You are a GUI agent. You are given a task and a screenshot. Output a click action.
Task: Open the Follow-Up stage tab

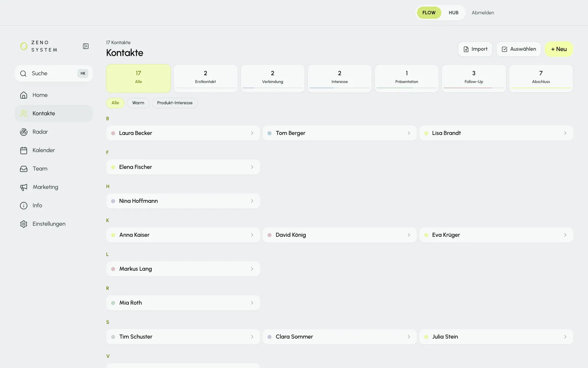point(474,78)
